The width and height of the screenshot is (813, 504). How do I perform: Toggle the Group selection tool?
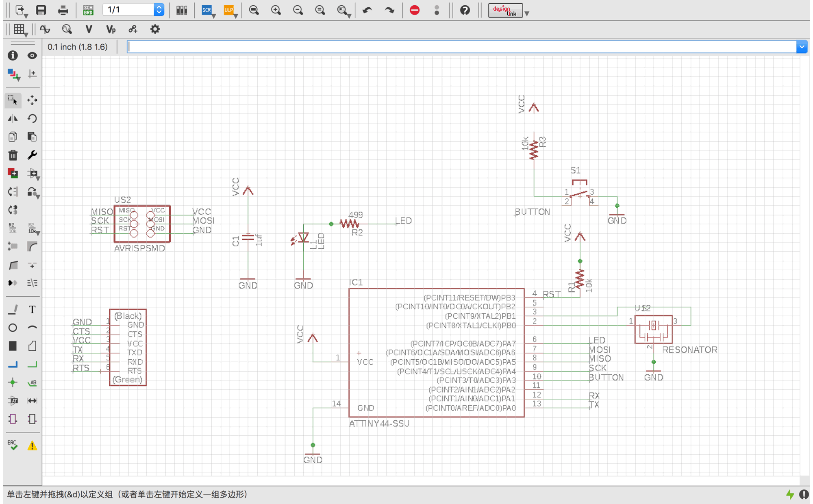(x=13, y=100)
